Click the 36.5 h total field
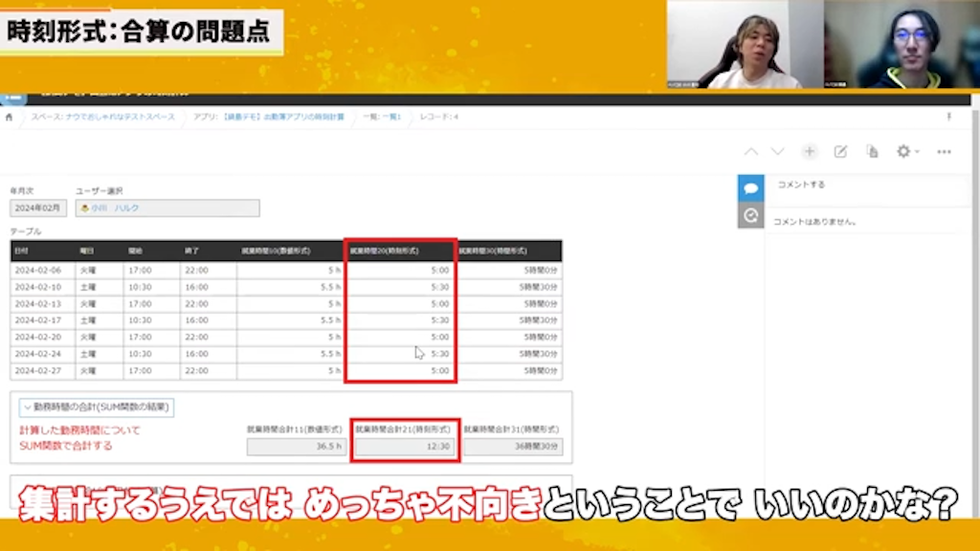Screen dimensions: 980x551 (x=295, y=447)
